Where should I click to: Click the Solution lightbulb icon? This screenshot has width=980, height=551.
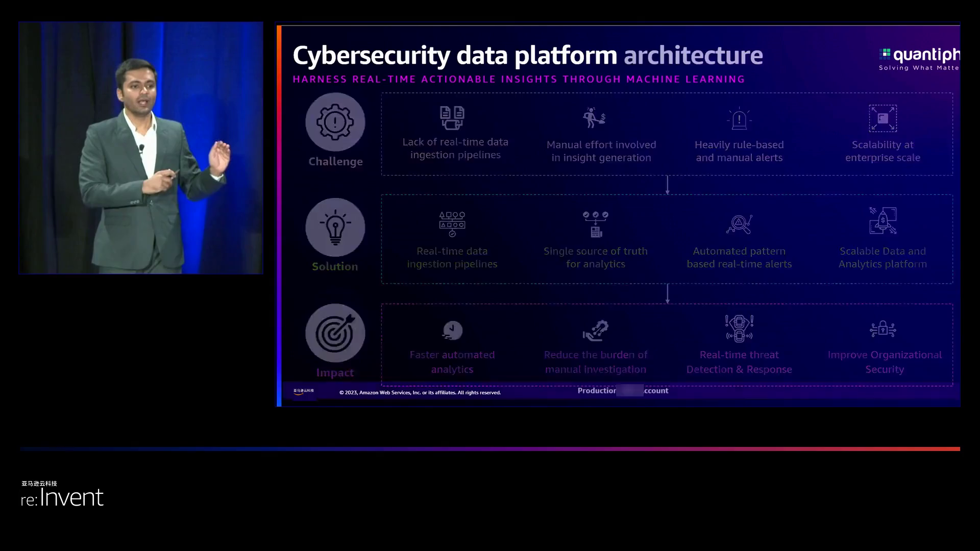[334, 227]
